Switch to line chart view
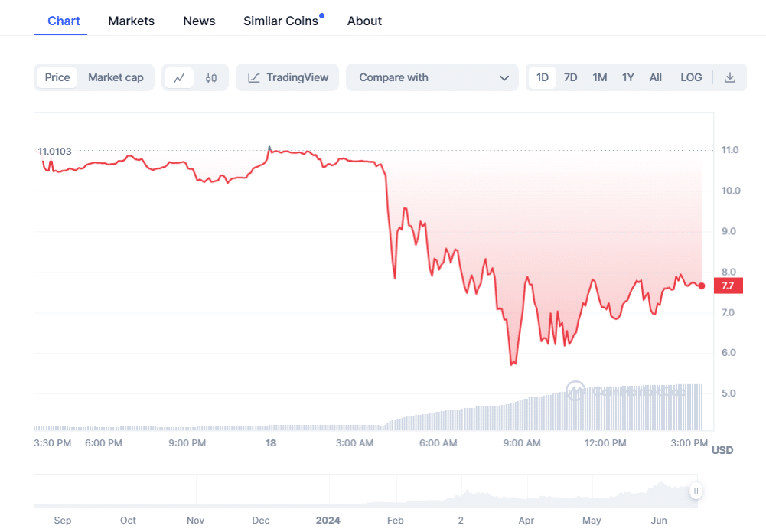This screenshot has height=532, width=766. tap(179, 77)
